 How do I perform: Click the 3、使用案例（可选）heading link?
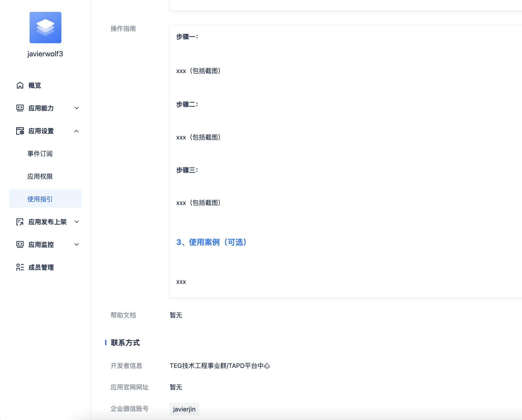211,242
